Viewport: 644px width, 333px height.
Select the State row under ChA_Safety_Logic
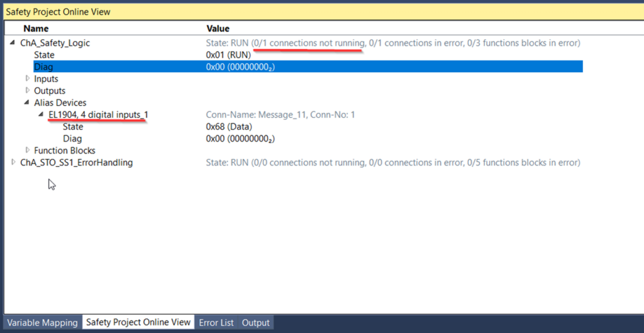(x=44, y=55)
